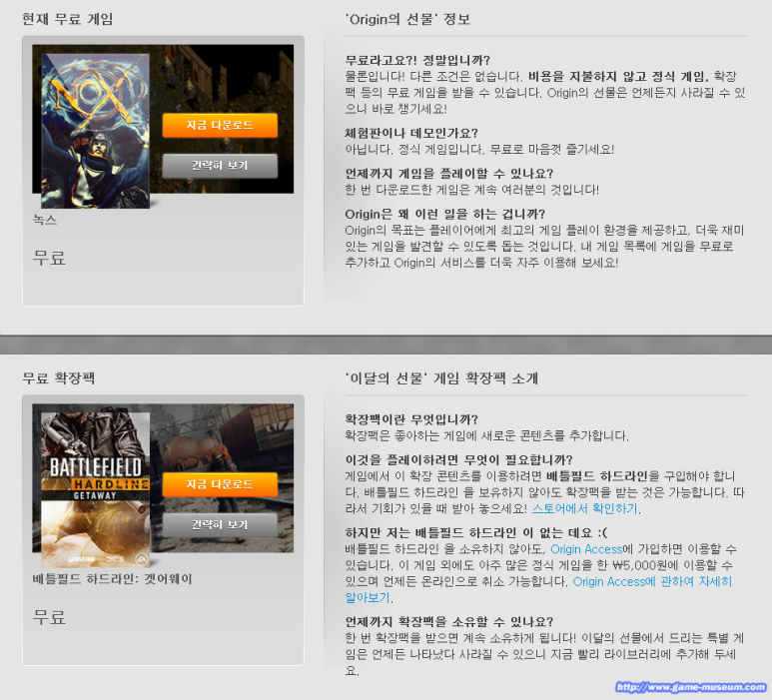772x700 pixels.
Task: Click 무료 price under Battlefield Getaway
Action: pyautogui.click(x=49, y=617)
